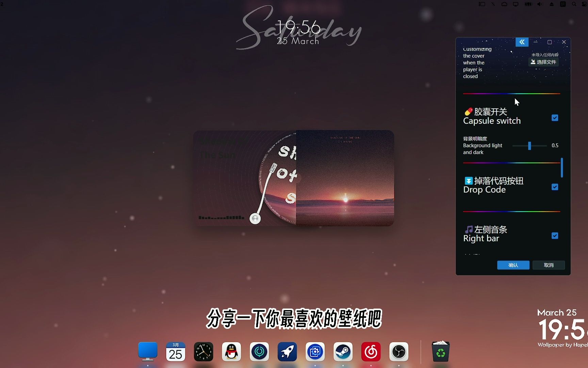The image size is (588, 368).
Task: Click the eject icon in top bar
Action: [552, 4]
